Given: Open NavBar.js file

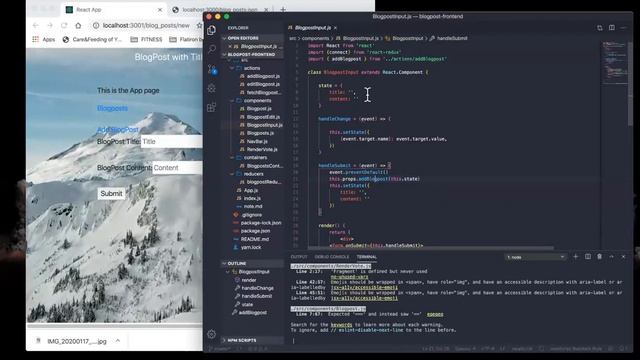Looking at the screenshot, I should click(257, 142).
